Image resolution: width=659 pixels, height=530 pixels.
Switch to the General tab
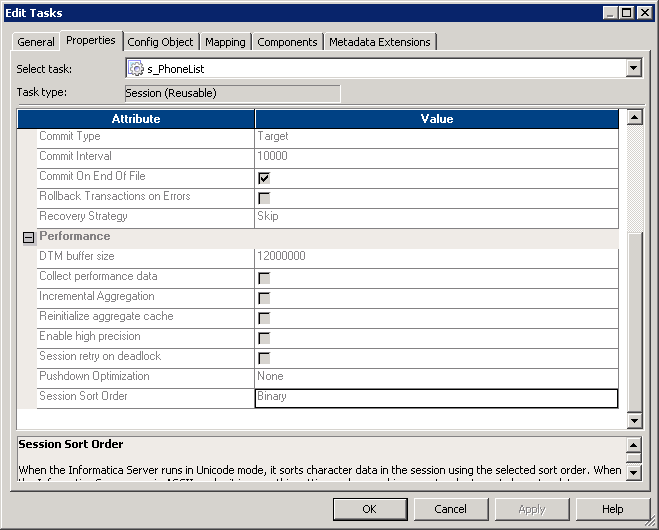coord(36,42)
